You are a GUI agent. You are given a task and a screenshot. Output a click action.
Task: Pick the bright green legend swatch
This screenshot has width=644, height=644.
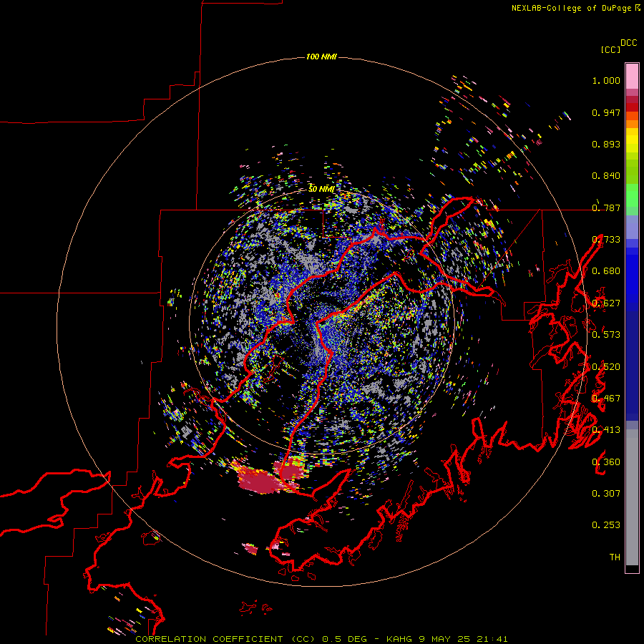pyautogui.click(x=632, y=195)
